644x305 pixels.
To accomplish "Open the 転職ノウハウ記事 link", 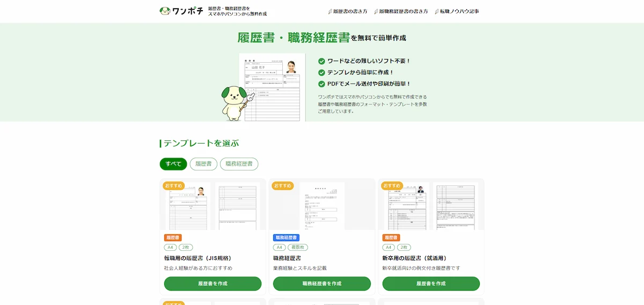I will tap(459, 11).
